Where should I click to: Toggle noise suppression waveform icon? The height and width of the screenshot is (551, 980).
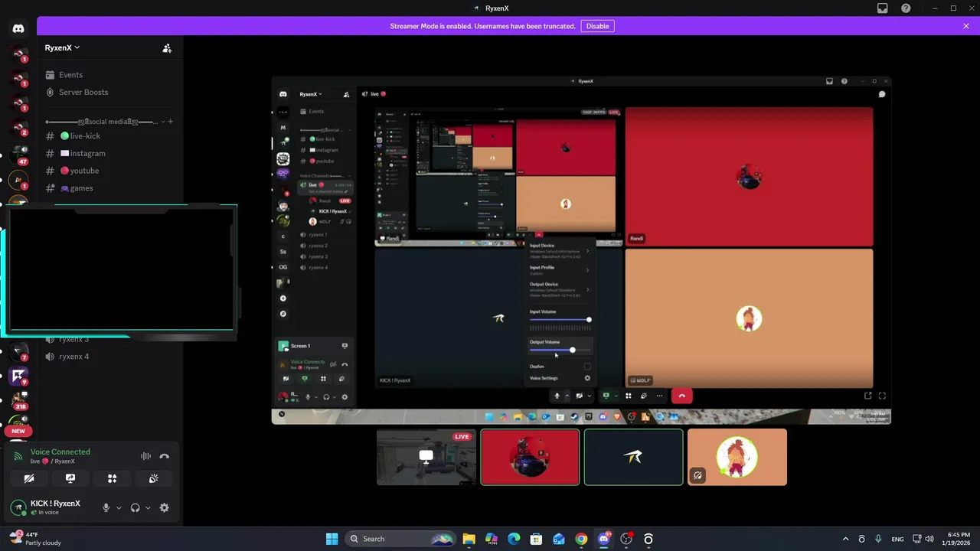coord(145,456)
